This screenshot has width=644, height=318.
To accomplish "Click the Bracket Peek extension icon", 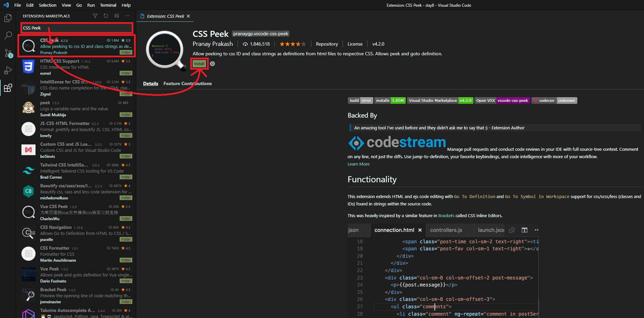I will pyautogui.click(x=28, y=295).
